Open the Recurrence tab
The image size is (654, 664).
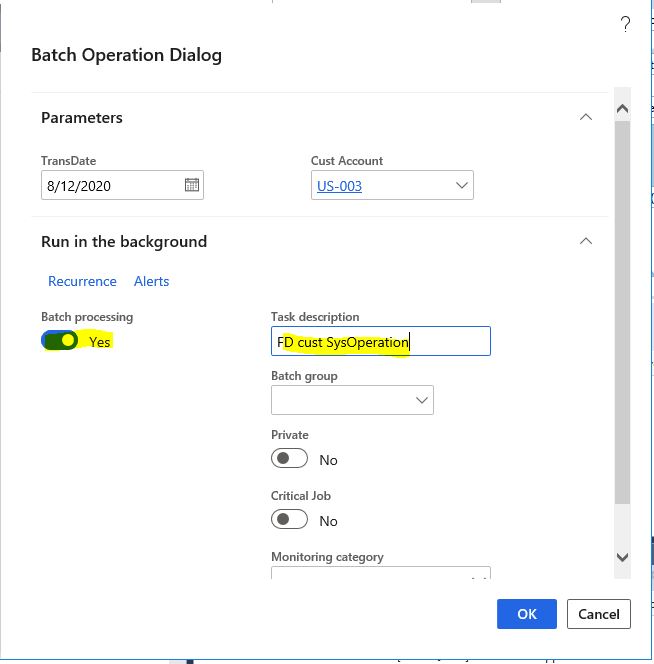(82, 281)
